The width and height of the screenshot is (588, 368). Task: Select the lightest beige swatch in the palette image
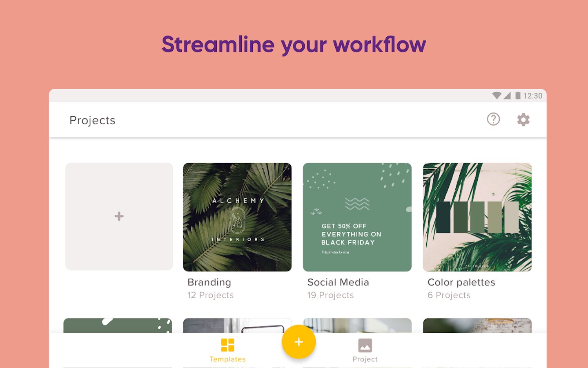pos(512,217)
